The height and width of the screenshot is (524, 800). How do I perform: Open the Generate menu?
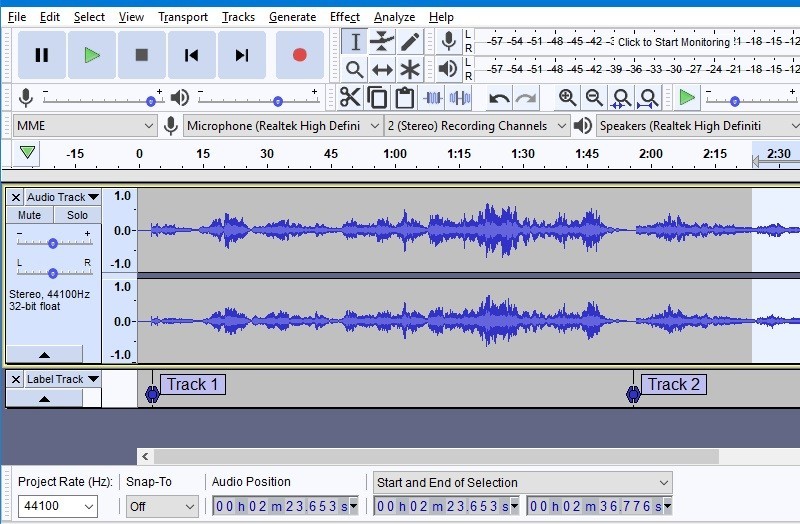click(x=292, y=17)
